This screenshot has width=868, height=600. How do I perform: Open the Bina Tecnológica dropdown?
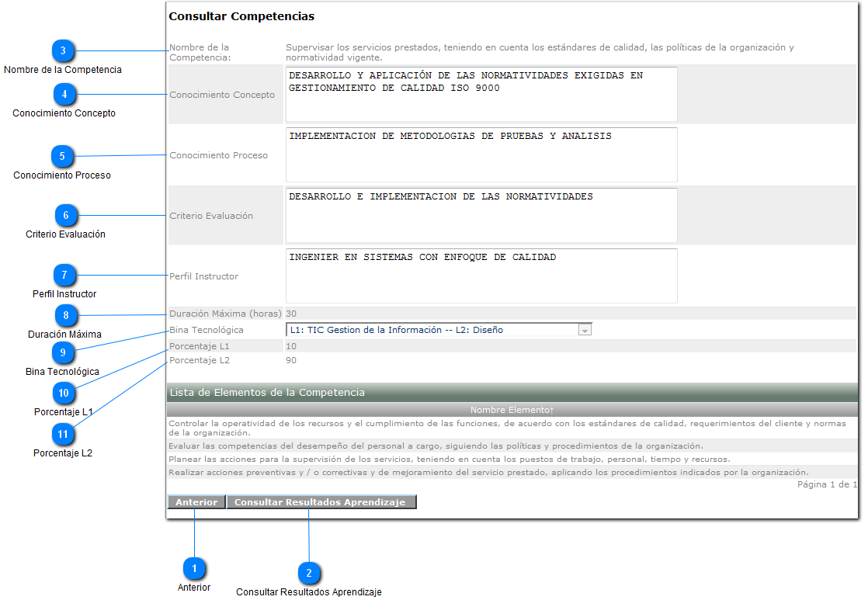click(x=435, y=329)
